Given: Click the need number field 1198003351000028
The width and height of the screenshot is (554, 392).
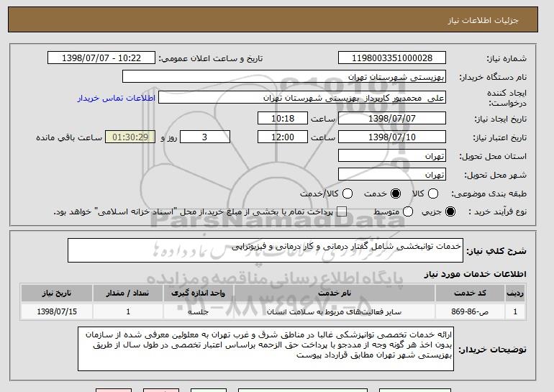Looking at the screenshot, I should tap(392, 58).
